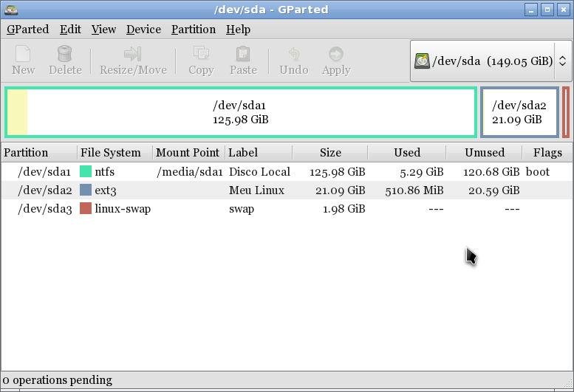Click the linux-swap file system text
This screenshot has width=574, height=392.
click(x=123, y=209)
